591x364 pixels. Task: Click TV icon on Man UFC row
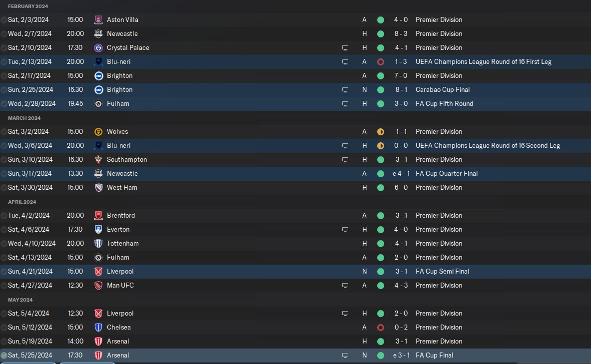(345, 286)
